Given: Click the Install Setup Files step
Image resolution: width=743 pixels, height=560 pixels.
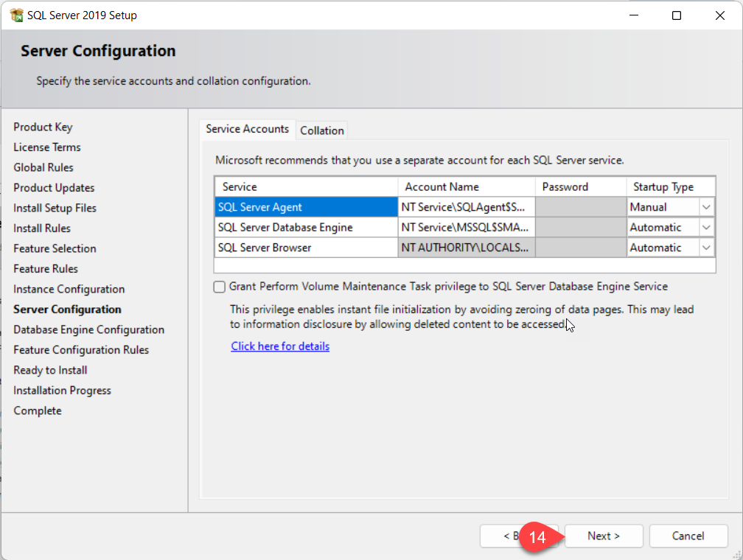Looking at the screenshot, I should coord(55,208).
